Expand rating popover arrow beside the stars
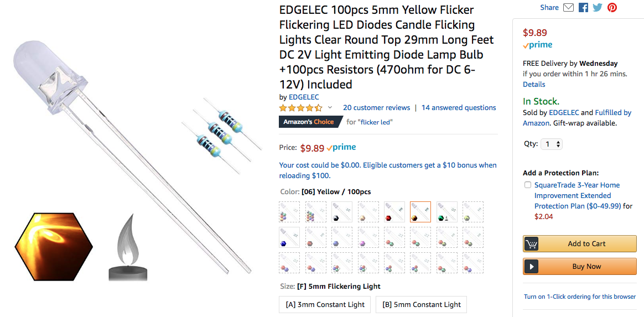Image resolution: width=644 pixels, height=317 pixels. 330,108
